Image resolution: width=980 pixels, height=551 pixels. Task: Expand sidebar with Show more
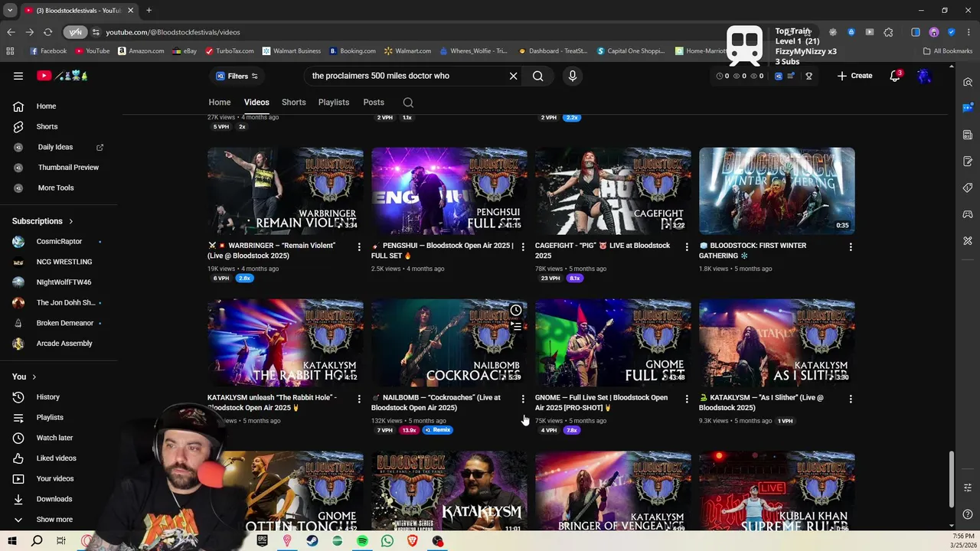click(54, 520)
